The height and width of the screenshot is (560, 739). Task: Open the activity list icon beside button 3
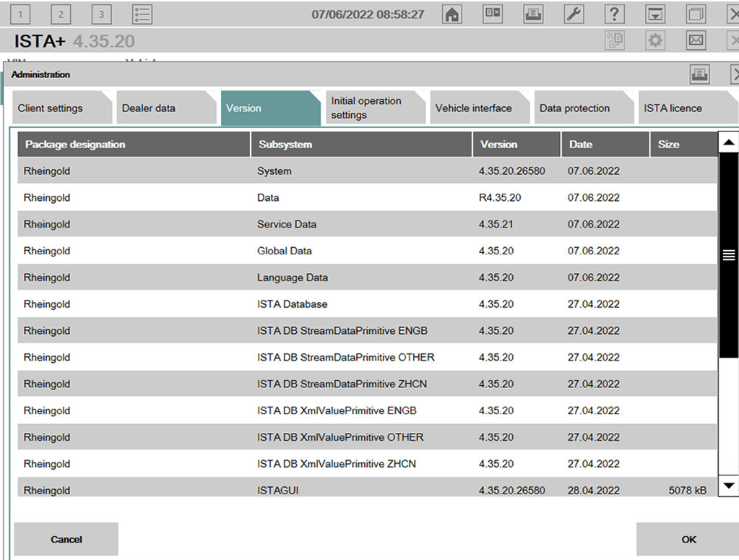(x=142, y=14)
